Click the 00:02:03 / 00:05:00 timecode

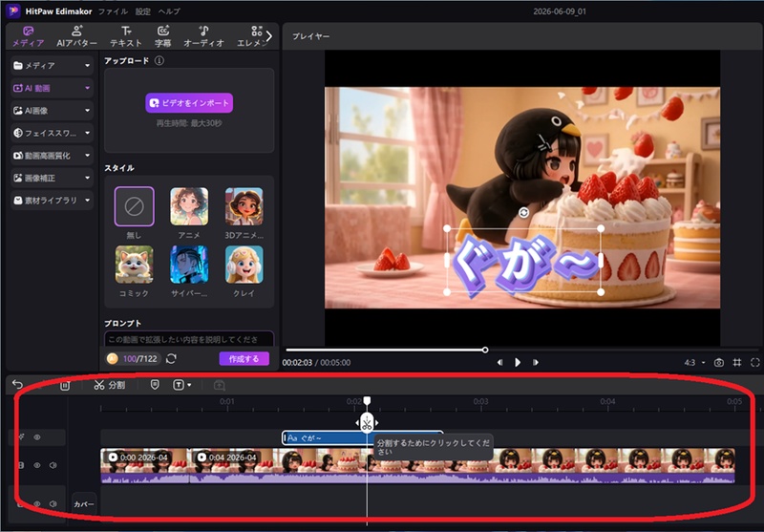point(316,362)
